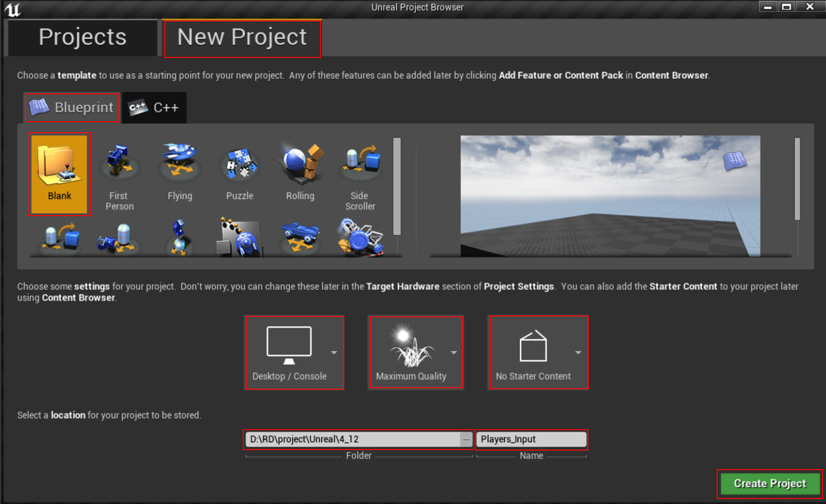Open the starter content dropdown arrow

578,353
